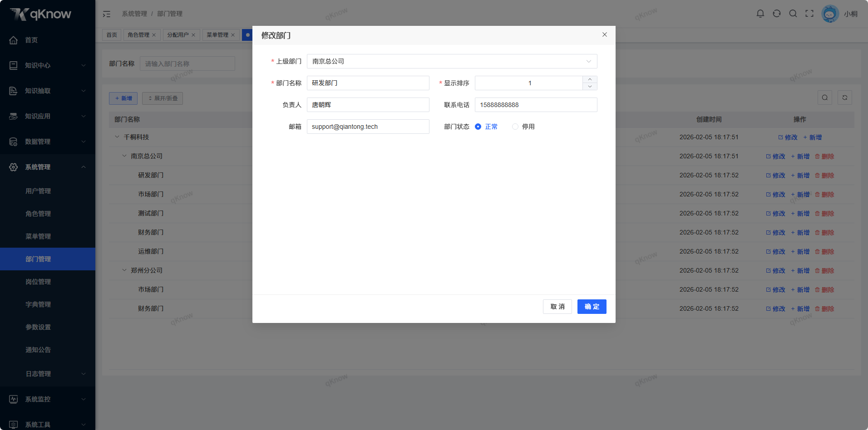
Task: Click 系统管理 in breadcrumb
Action: (x=134, y=14)
